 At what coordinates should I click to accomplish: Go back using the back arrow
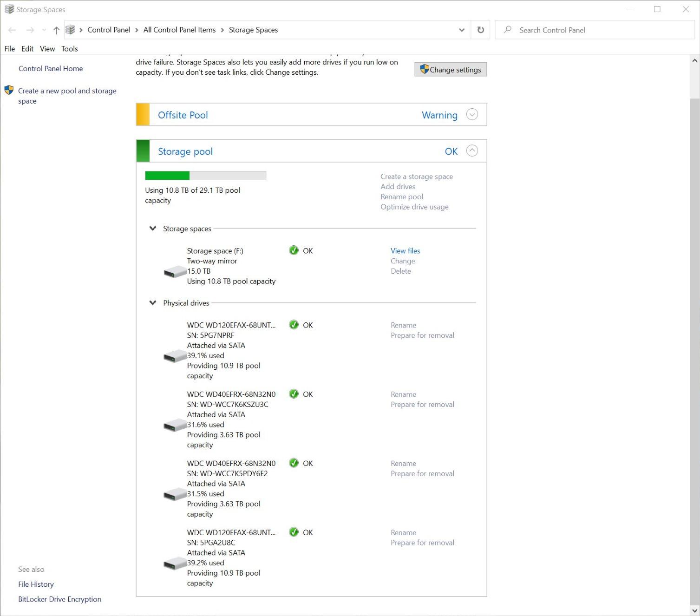(x=12, y=30)
